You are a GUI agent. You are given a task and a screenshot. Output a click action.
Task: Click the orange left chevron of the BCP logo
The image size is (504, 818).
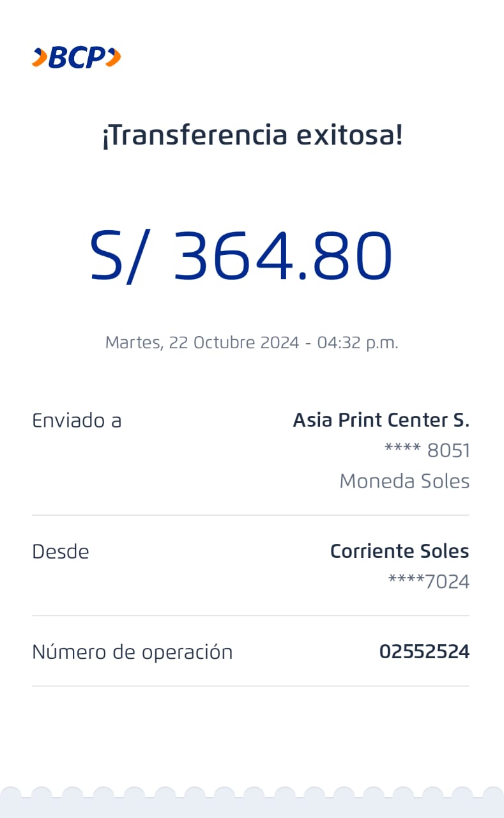tap(40, 58)
